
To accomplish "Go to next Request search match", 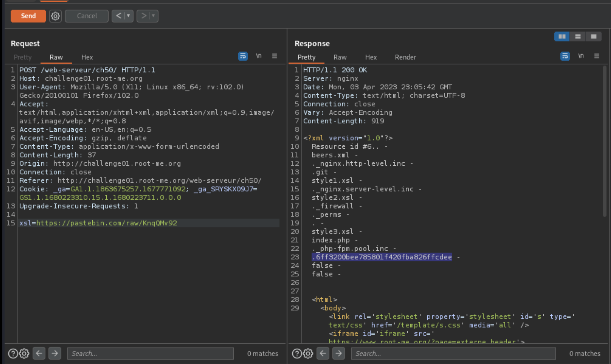I will point(55,354).
